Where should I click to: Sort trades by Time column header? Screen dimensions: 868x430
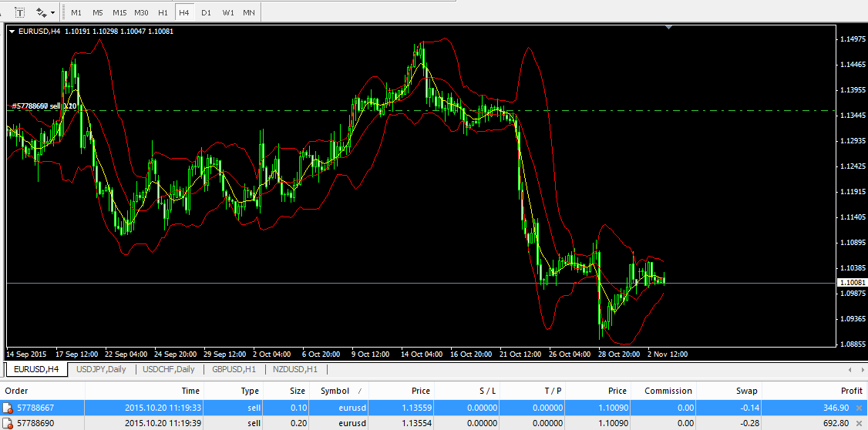[x=144, y=391]
